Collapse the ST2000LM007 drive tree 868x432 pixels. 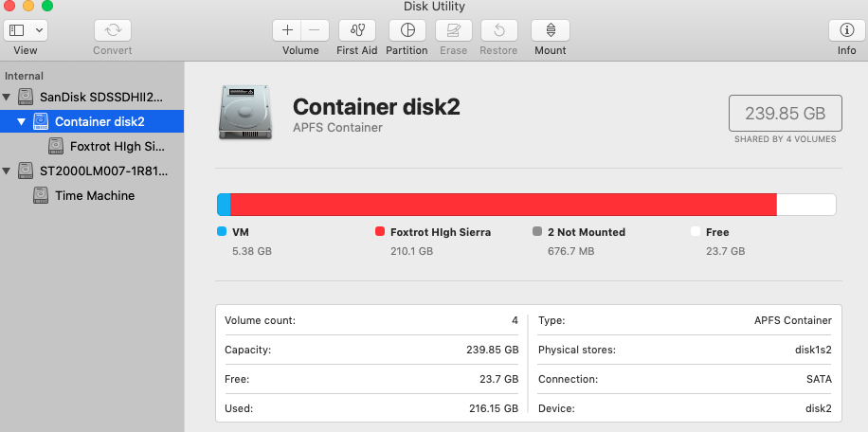pos(8,171)
